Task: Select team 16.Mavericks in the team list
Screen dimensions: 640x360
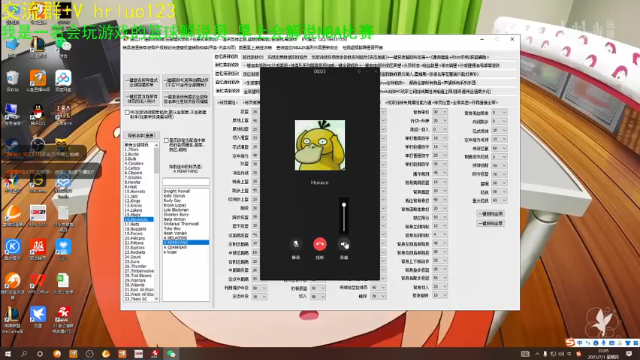Action: point(139,219)
